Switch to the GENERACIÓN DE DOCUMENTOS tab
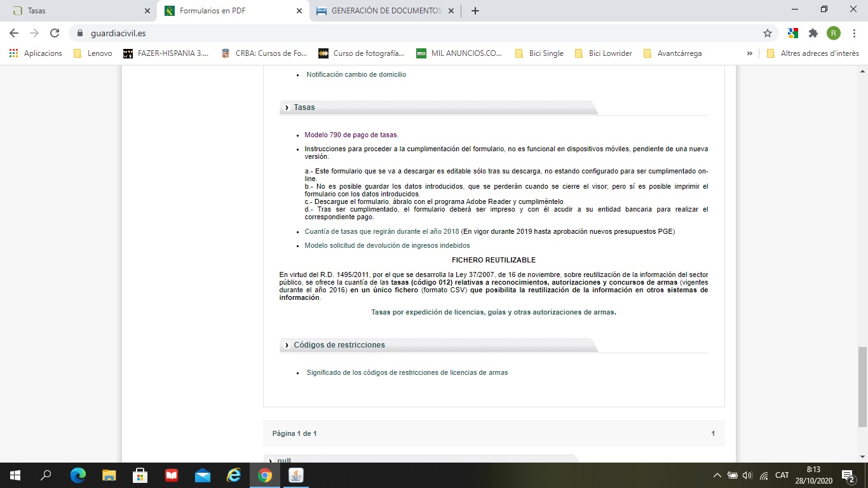The height and width of the screenshot is (488, 868). pyautogui.click(x=386, y=11)
